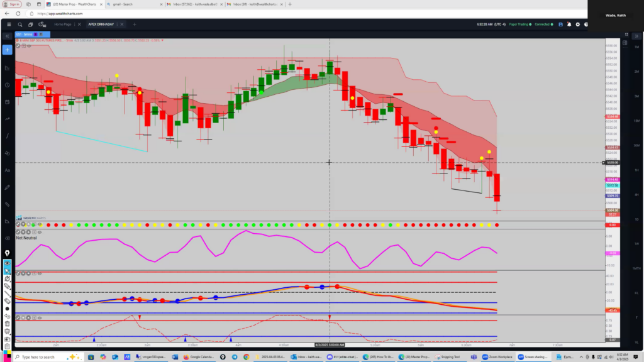This screenshot has height=362, width=644.
Task: Open notifications bell icon
Action: 569,25
